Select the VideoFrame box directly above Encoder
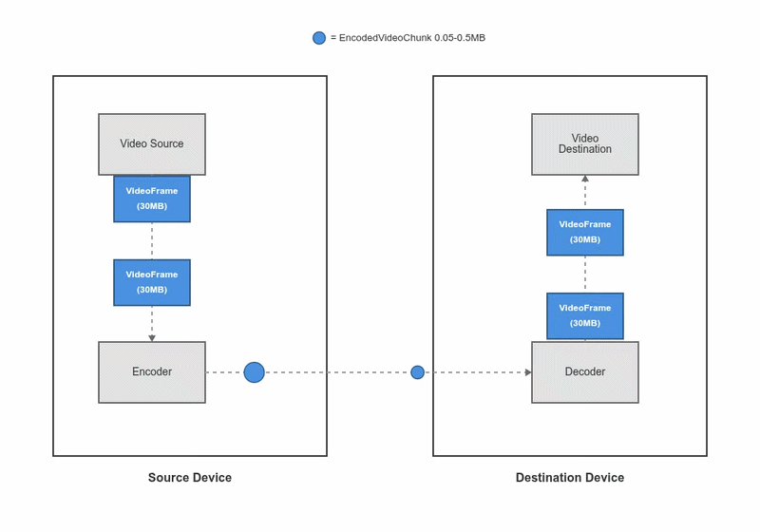 click(x=152, y=282)
